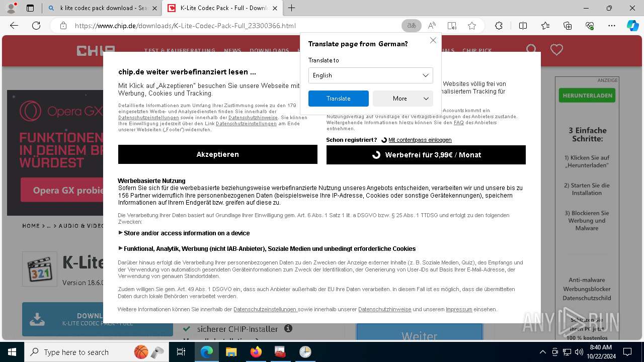Expand Store and/or access information section
This screenshot has height=362, width=644.
point(184,233)
